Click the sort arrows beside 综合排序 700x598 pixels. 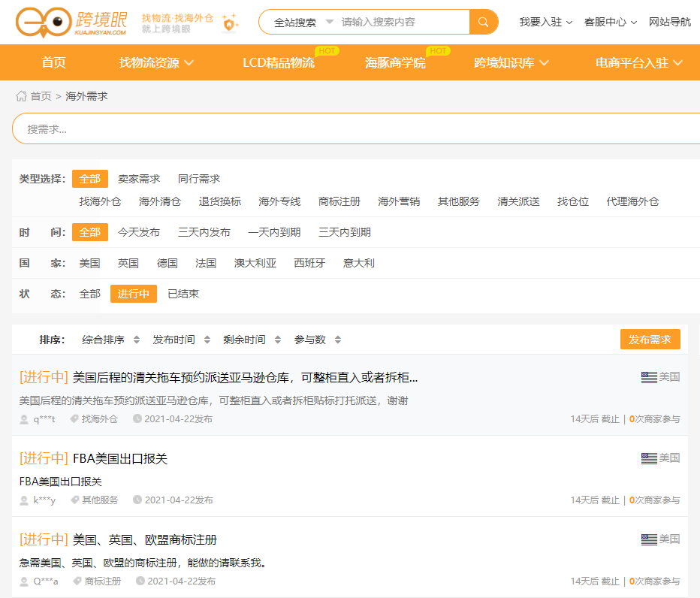click(x=136, y=340)
